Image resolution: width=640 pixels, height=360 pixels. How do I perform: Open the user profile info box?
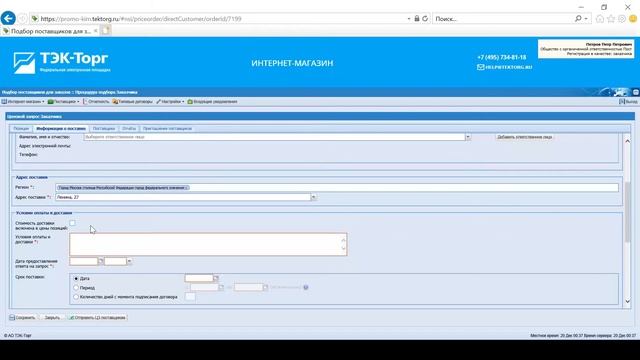click(586, 49)
